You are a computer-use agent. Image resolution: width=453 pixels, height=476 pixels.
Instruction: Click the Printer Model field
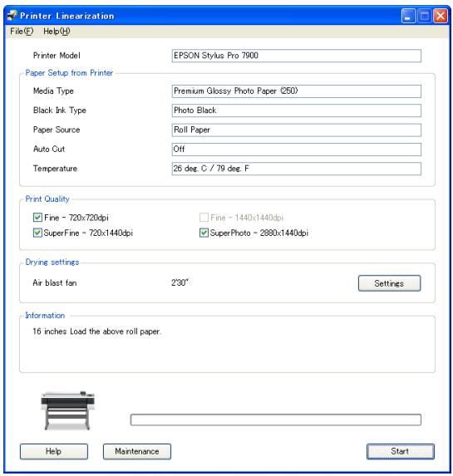(296, 56)
